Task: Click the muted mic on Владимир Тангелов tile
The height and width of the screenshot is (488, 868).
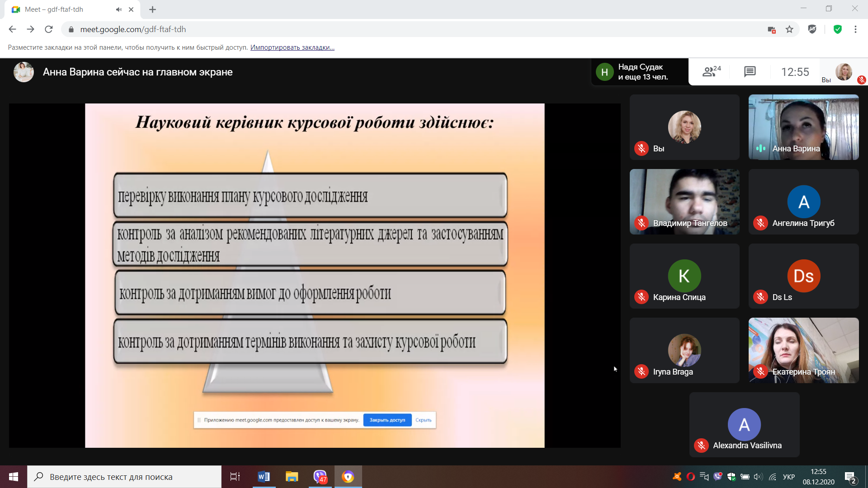Action: coord(641,223)
